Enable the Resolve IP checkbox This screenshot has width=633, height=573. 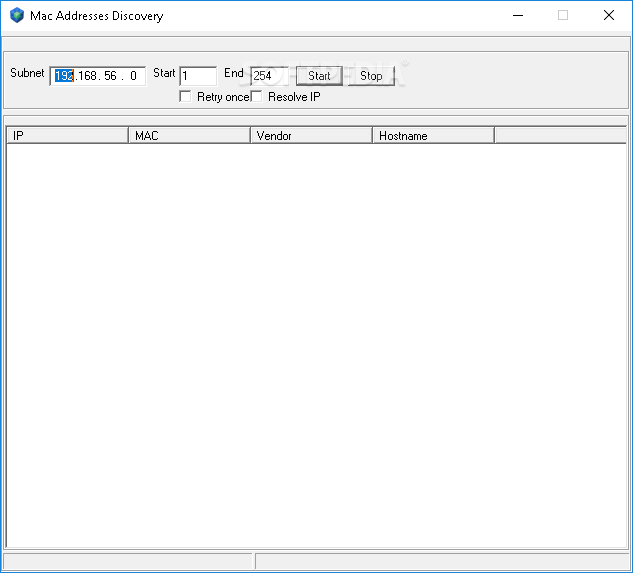click(x=256, y=97)
